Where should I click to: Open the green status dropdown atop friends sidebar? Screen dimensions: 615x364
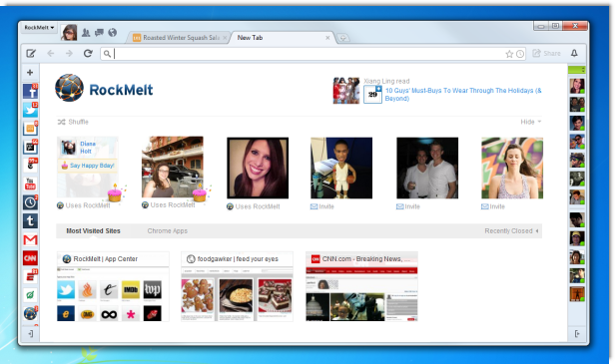click(577, 70)
